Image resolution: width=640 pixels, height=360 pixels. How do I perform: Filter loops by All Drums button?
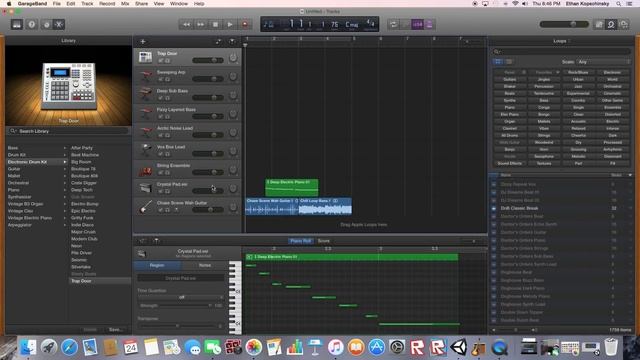509,136
